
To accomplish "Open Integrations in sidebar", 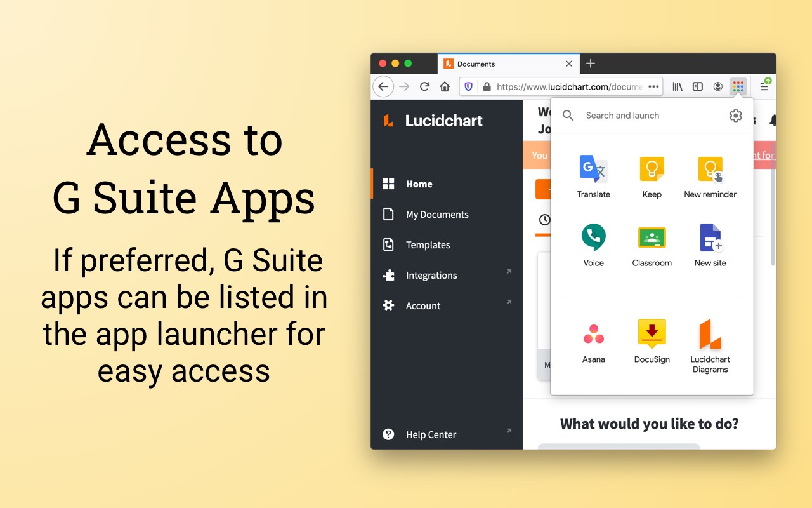I will coord(447,276).
